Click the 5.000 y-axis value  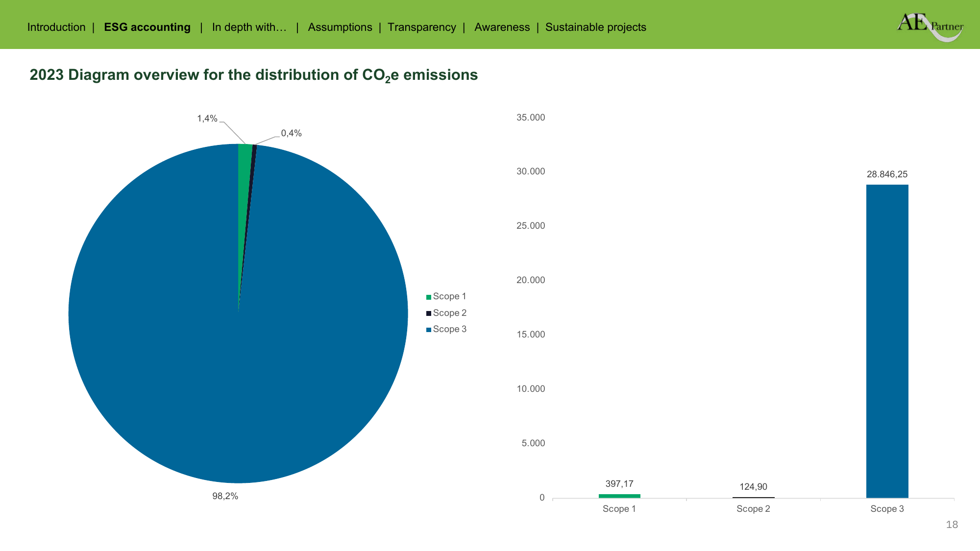(533, 443)
